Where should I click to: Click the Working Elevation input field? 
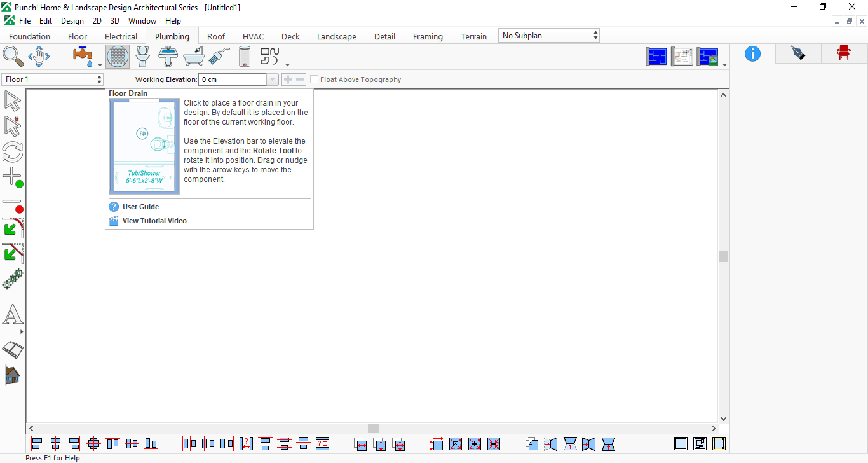tap(233, 79)
